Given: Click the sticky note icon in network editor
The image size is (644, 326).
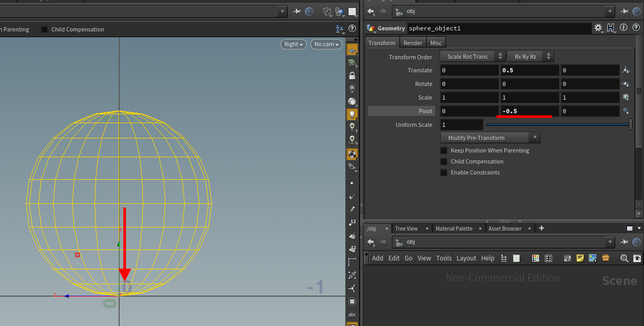Looking at the screenshot, I should point(580,258).
